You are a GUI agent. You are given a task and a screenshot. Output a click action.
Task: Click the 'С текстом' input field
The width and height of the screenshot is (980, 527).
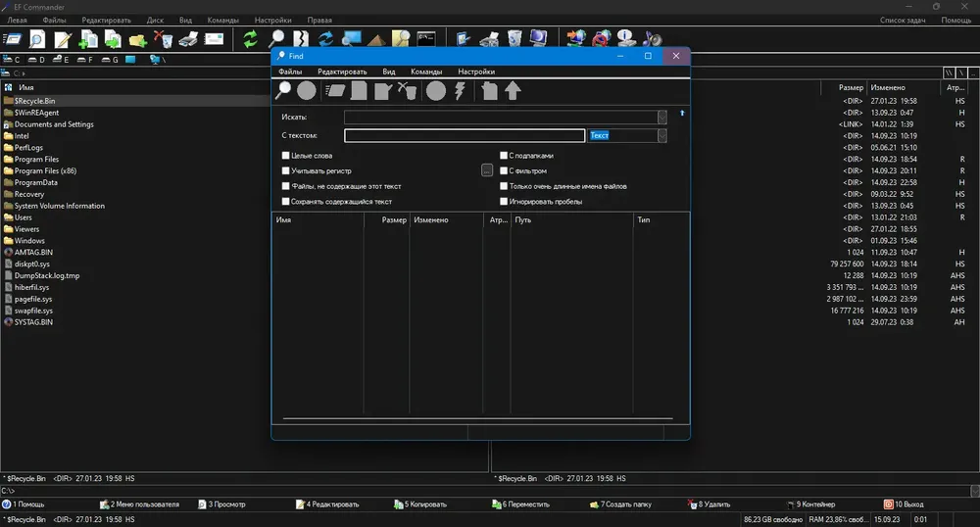click(465, 135)
